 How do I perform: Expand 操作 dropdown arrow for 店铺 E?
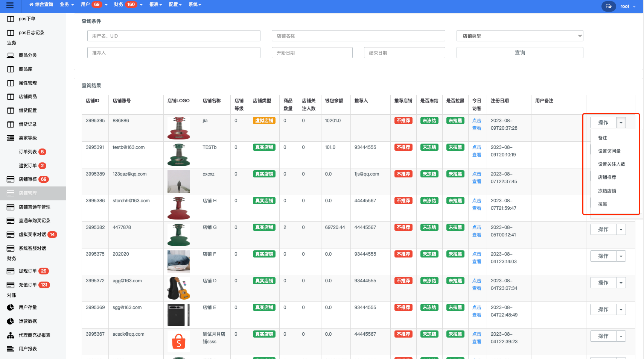click(621, 309)
